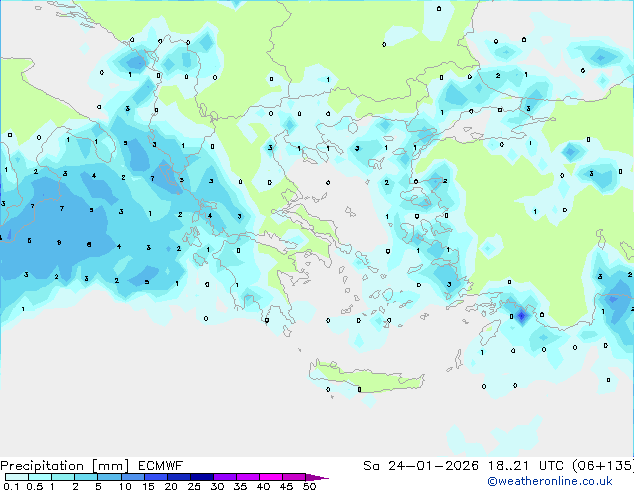Screen dimensions: 634x490
Task: Click the 'Sa 24-01-2026' date text
Action: click(x=421, y=466)
